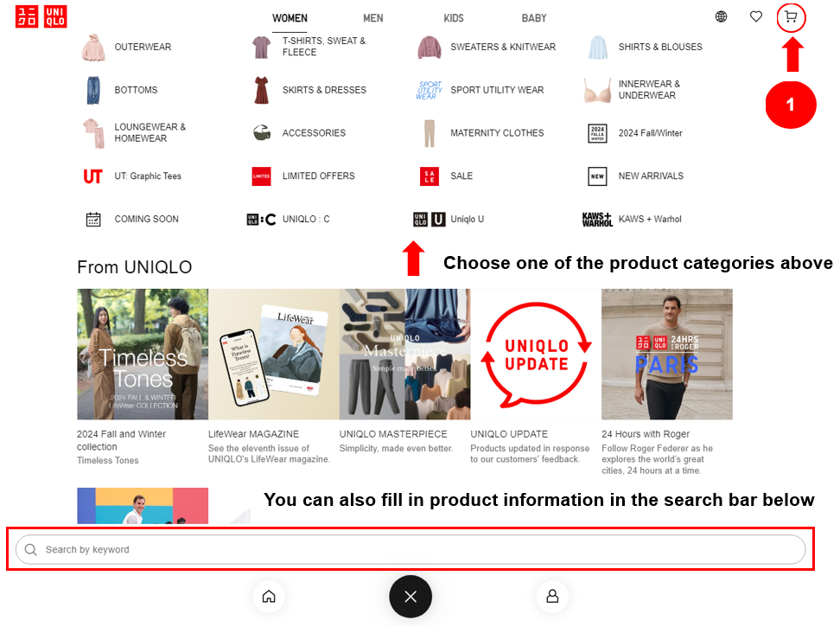
Task: Click the Search by keyword field
Action: click(x=410, y=549)
